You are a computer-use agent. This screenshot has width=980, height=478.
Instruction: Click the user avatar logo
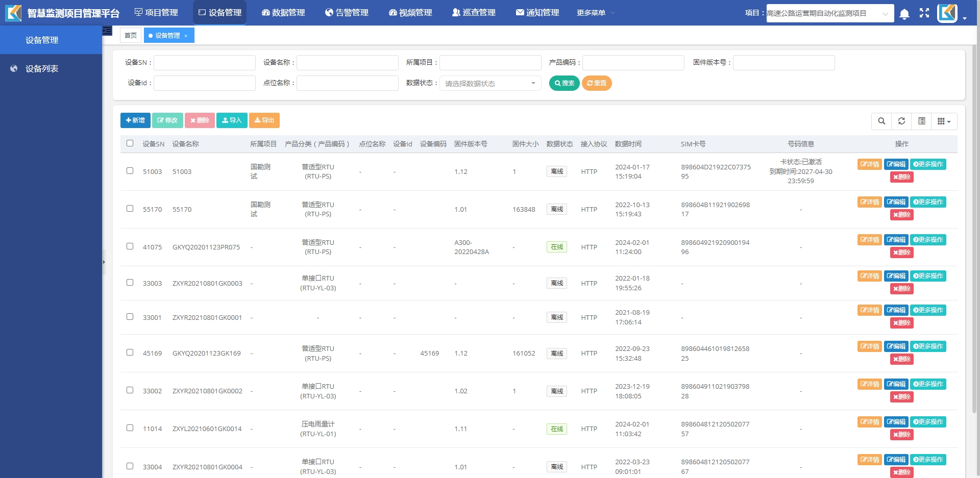click(947, 13)
